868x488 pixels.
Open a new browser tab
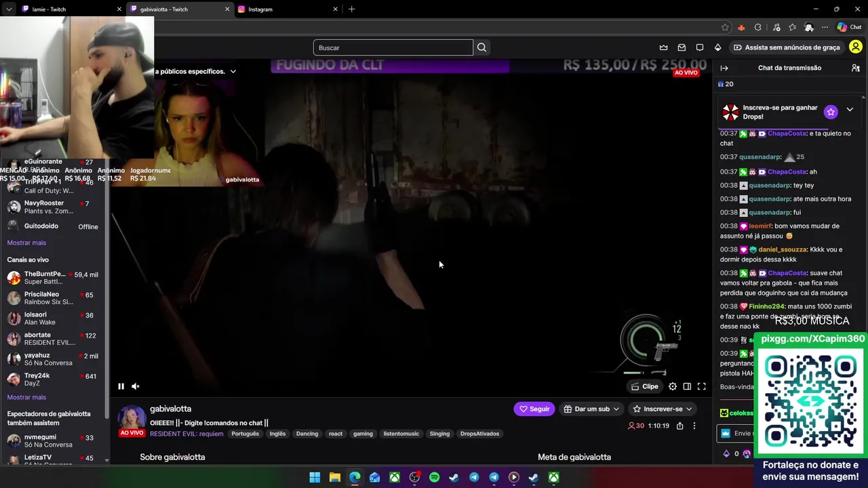pyautogui.click(x=351, y=9)
